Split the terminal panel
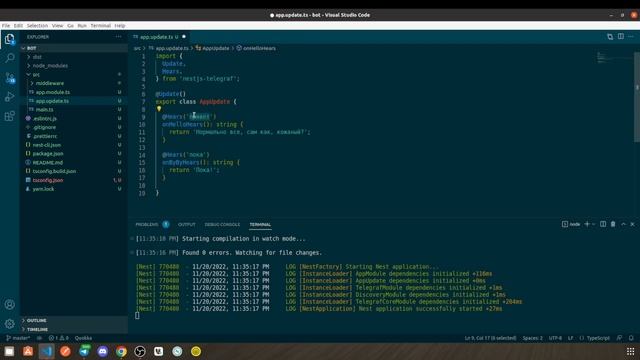This screenshot has height=360, width=640. (603, 224)
